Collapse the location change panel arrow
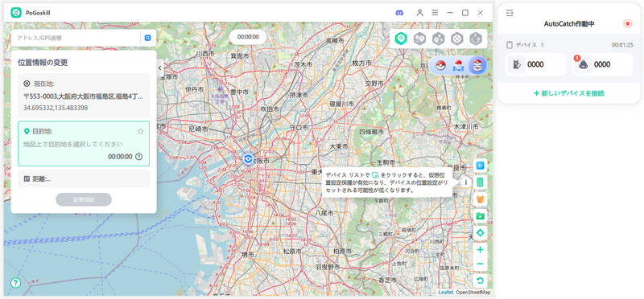 (x=159, y=68)
